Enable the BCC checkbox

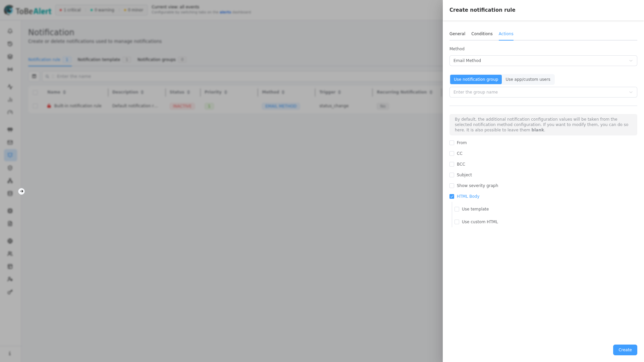452,164
